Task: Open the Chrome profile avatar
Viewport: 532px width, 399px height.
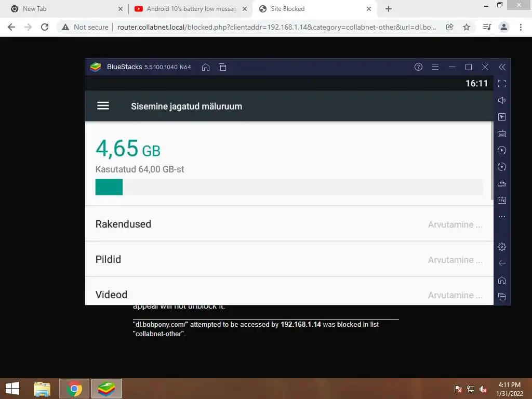Action: click(x=504, y=27)
